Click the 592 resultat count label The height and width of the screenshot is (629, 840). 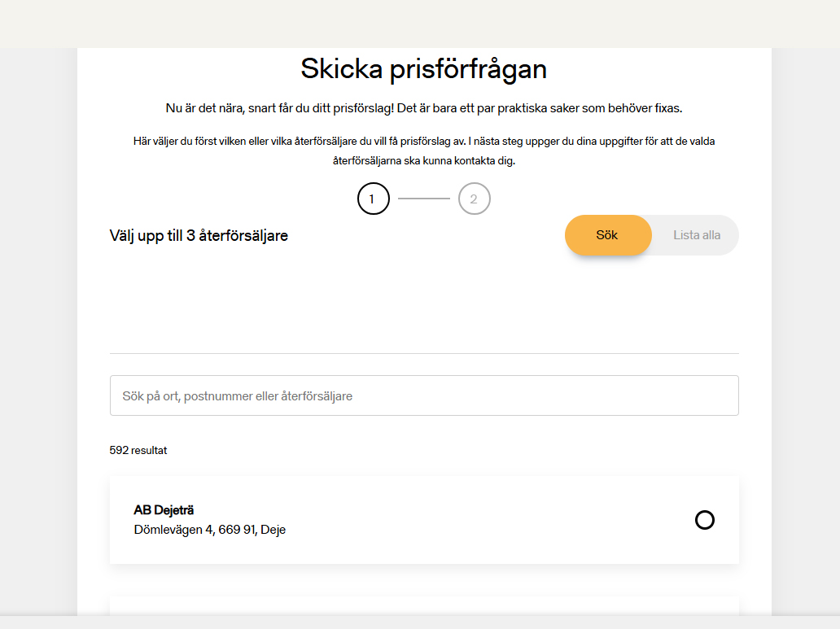(138, 450)
